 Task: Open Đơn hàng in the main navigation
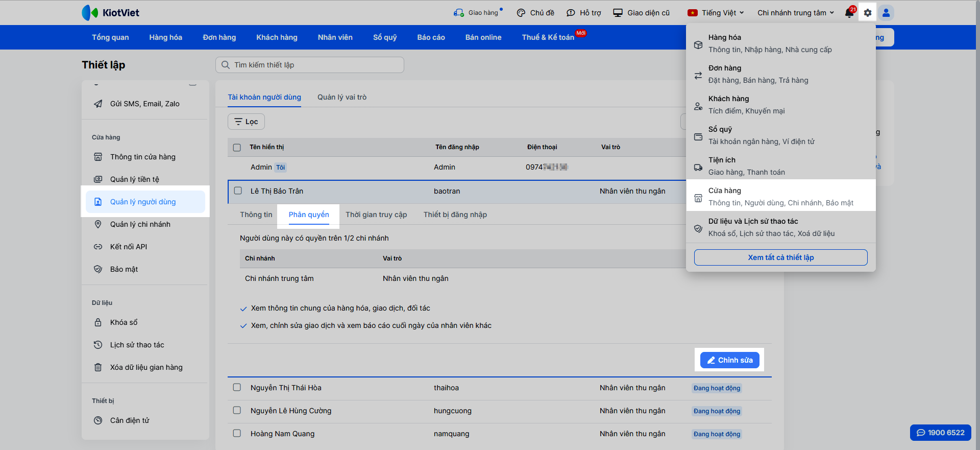pos(219,37)
